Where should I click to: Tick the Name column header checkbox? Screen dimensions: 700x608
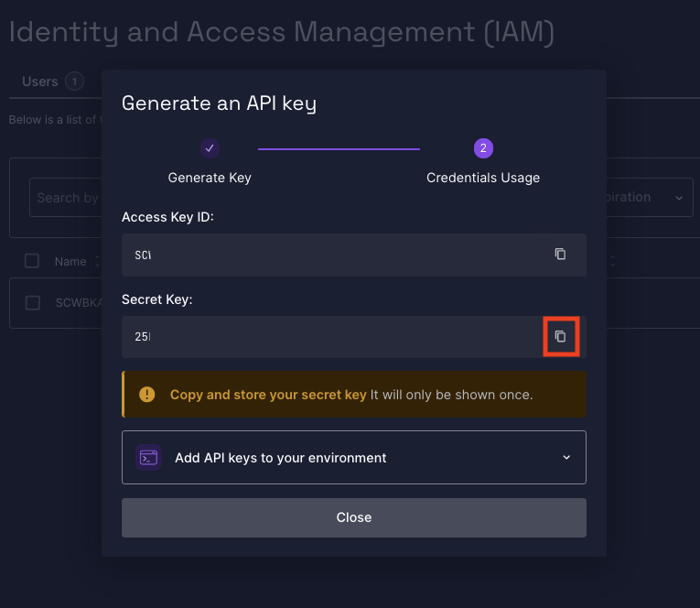tap(32, 261)
